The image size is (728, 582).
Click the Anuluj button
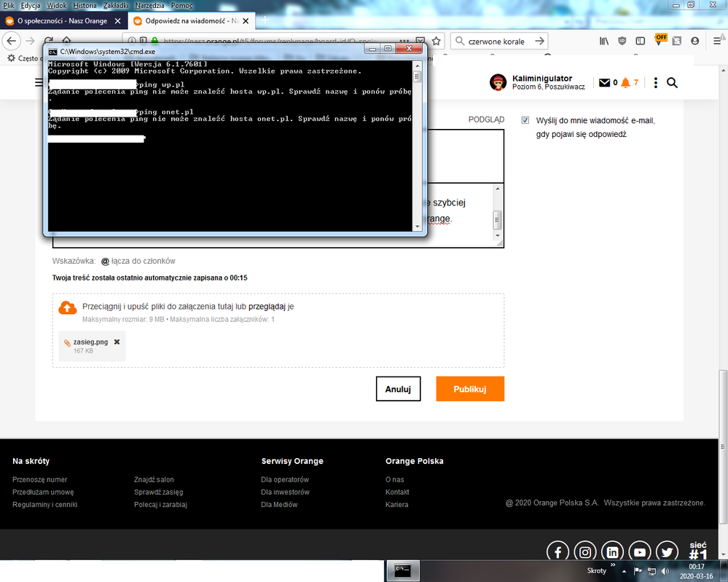398,389
